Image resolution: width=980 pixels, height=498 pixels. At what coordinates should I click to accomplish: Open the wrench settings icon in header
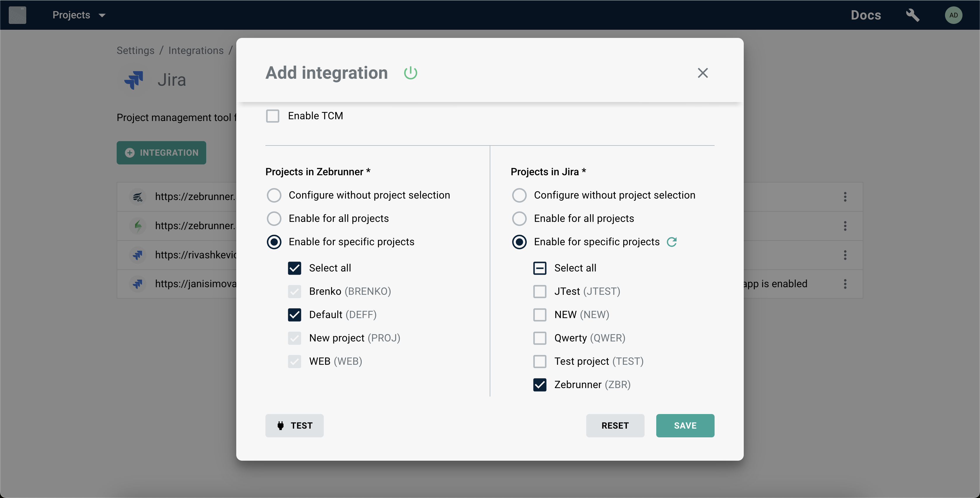[x=912, y=15]
